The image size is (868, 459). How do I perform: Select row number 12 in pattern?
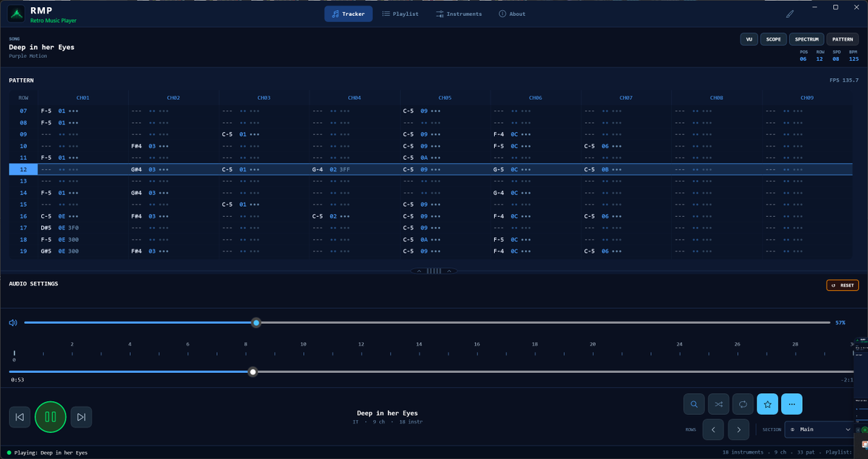click(x=23, y=169)
